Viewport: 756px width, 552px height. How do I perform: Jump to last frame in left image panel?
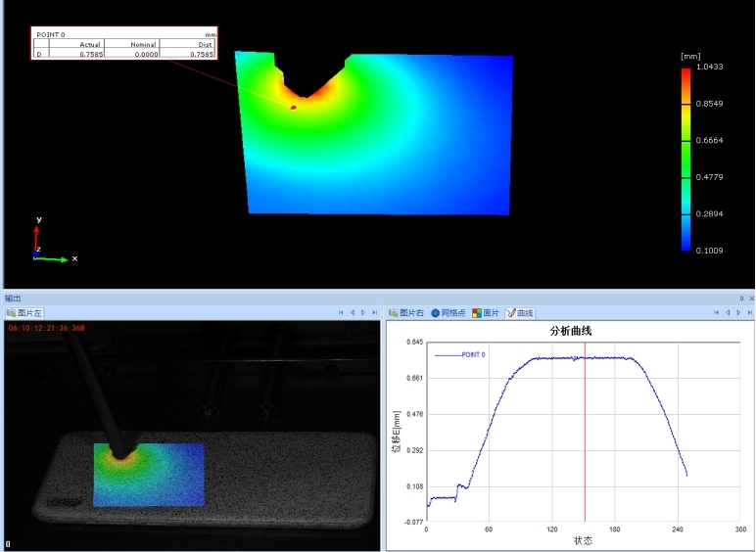[x=374, y=313]
